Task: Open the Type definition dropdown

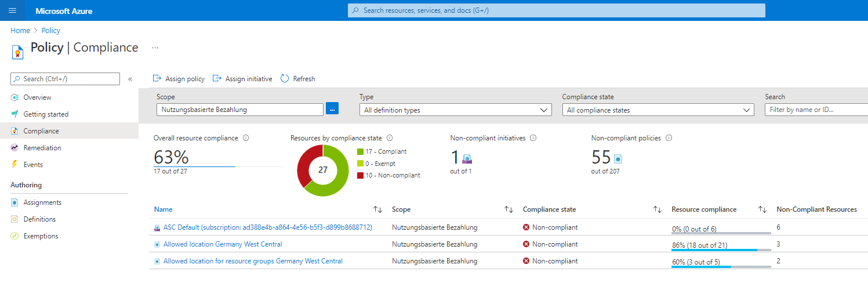Action: tap(455, 110)
